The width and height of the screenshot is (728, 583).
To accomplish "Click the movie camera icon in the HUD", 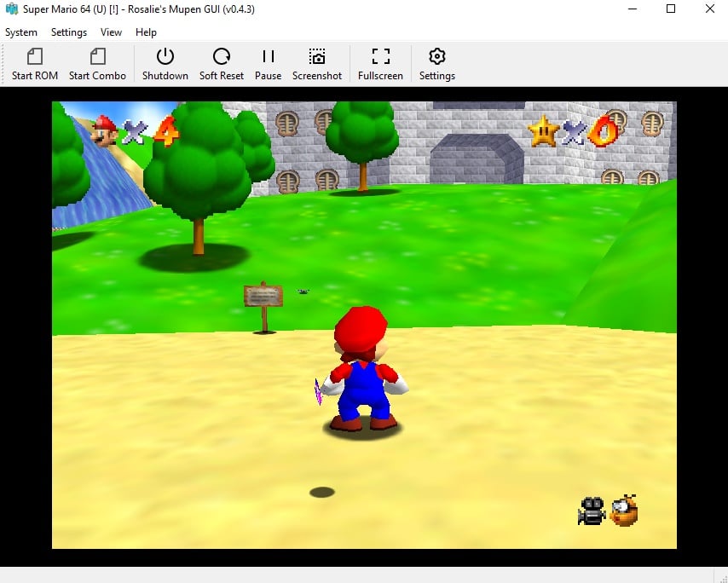I will pos(592,511).
